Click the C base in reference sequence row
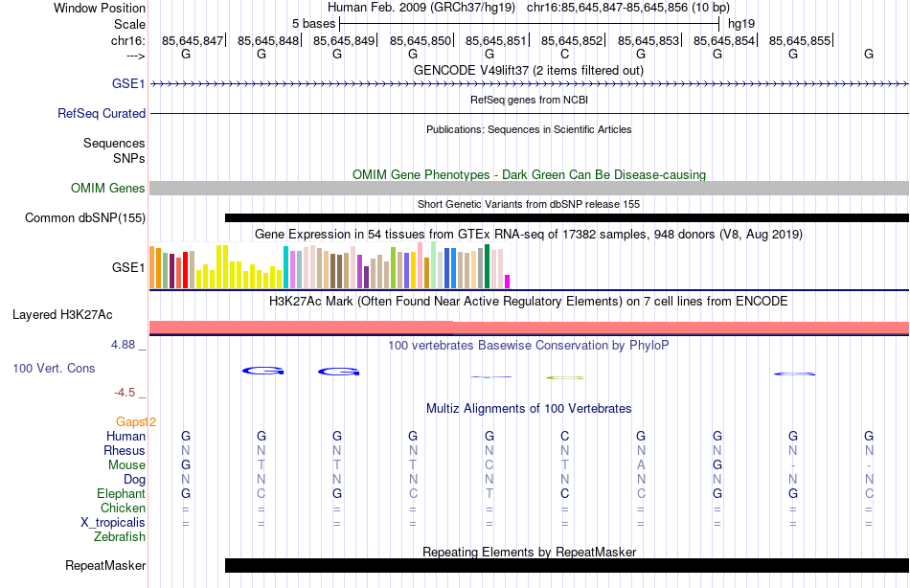The height and width of the screenshot is (588, 910). click(565, 54)
